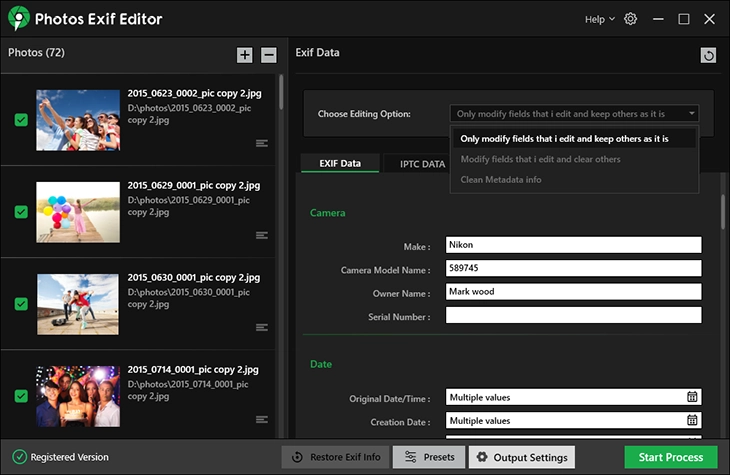The height and width of the screenshot is (475, 730).
Task: Click the Start Process button
Action: pos(670,457)
